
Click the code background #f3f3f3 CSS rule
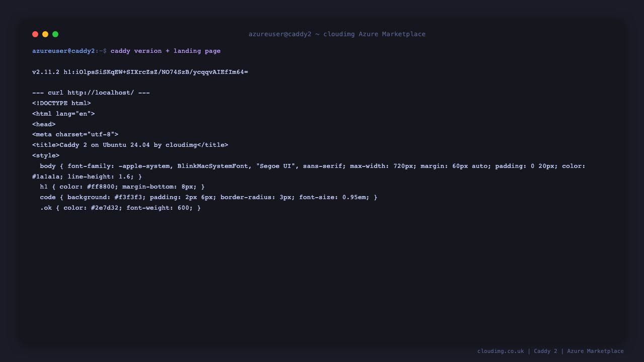pyautogui.click(x=209, y=198)
